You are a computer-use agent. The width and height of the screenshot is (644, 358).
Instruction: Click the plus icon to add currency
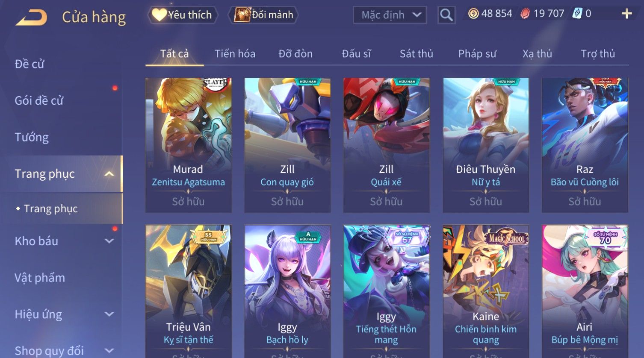click(x=626, y=14)
